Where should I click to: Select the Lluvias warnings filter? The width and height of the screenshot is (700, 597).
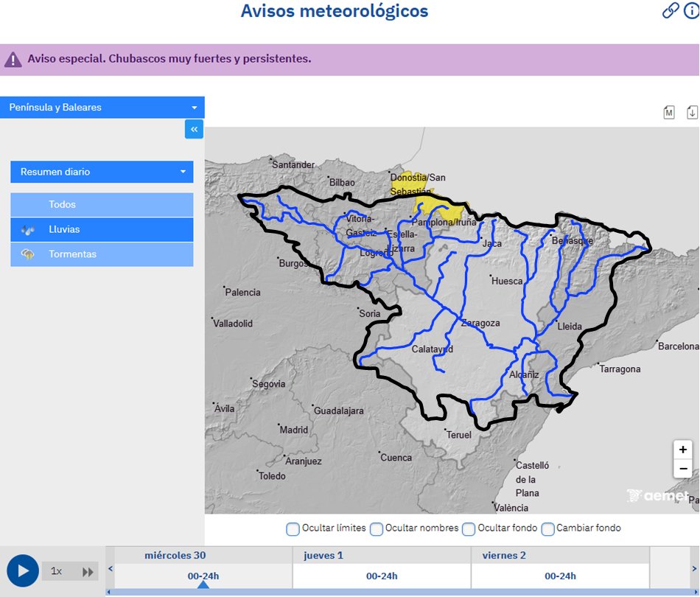102,229
